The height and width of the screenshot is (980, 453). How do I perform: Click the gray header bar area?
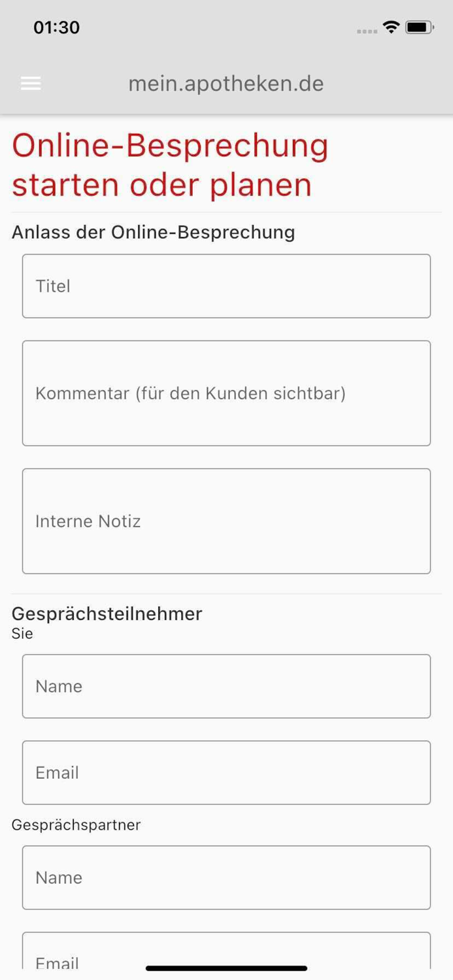tap(226, 59)
